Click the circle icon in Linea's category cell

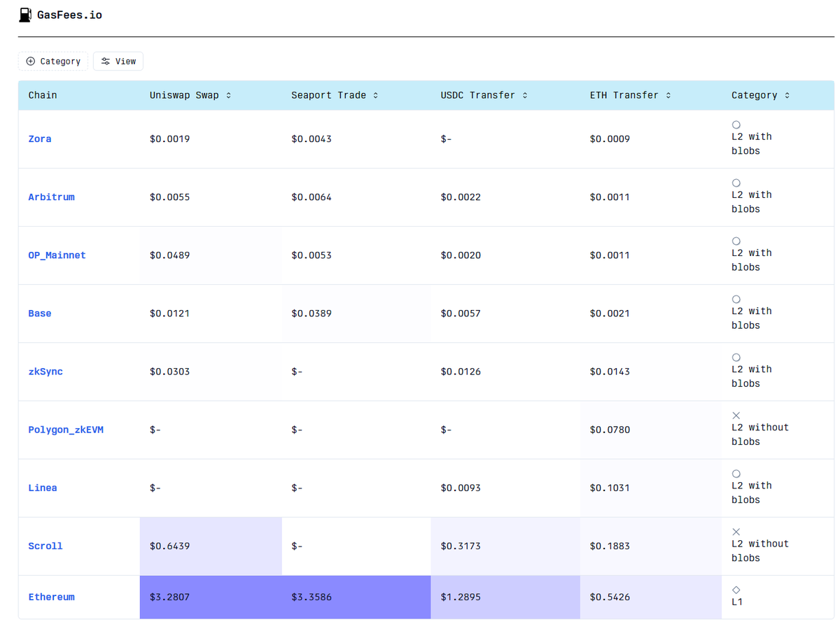pos(736,473)
